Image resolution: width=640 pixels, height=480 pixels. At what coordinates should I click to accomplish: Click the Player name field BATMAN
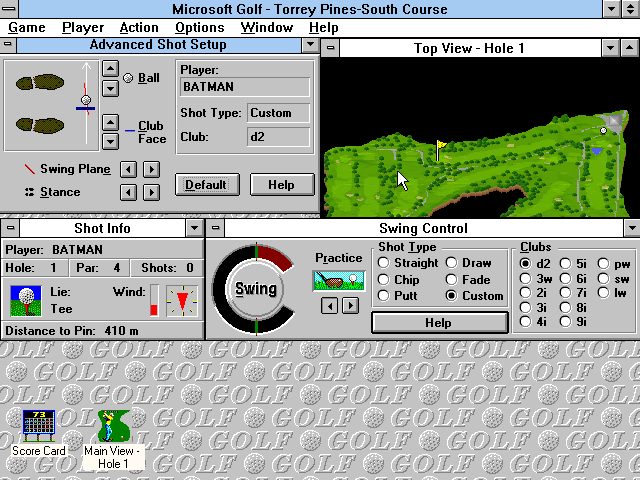click(245, 87)
